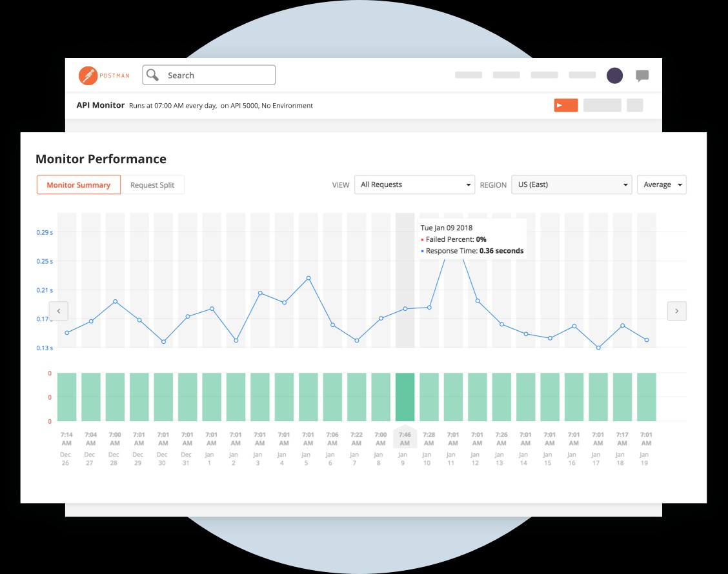Click the Jan 5 data point peak
This screenshot has width=728, height=574.
click(x=308, y=278)
